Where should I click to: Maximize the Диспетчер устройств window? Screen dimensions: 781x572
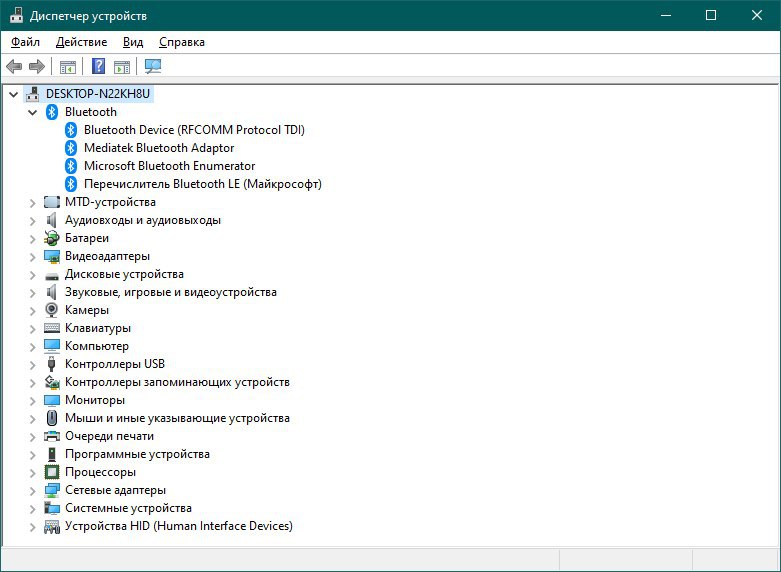[x=711, y=15]
